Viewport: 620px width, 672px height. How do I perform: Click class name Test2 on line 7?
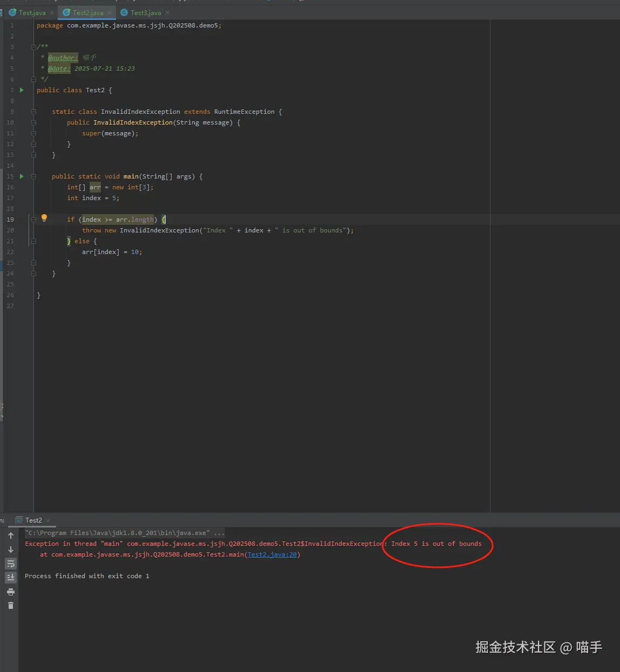click(x=95, y=90)
